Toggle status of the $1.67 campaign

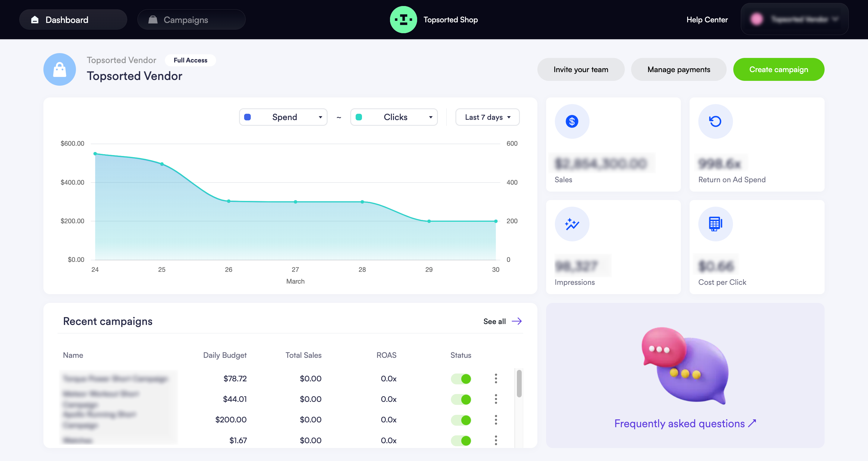pyautogui.click(x=461, y=440)
